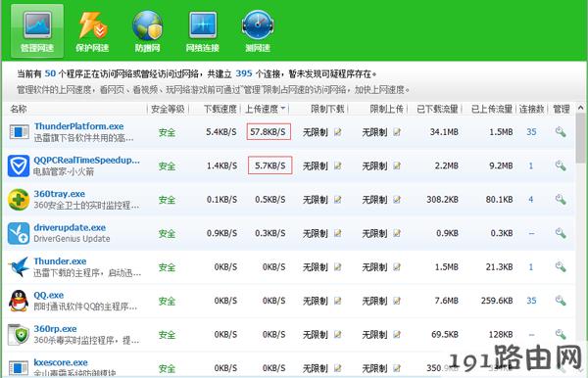This screenshot has width=588, height=378.
Task: Click 360tray.exe program icon
Action: pyautogui.click(x=19, y=200)
